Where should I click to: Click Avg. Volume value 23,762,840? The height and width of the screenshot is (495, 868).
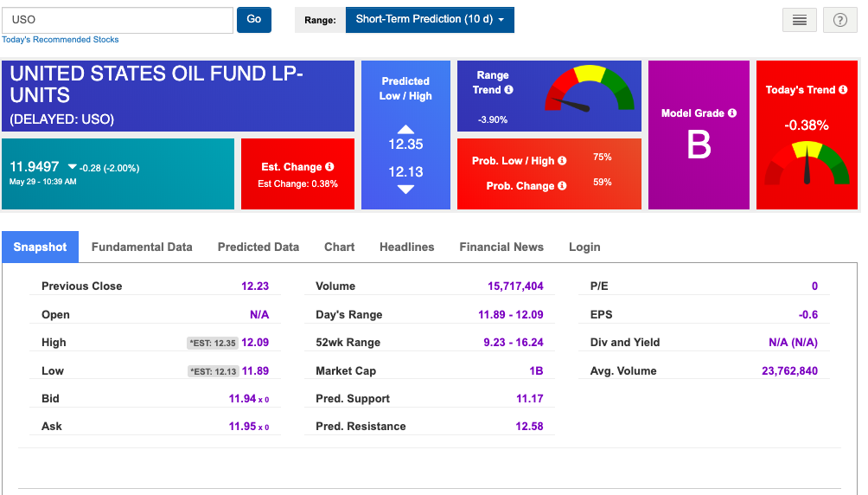(790, 371)
